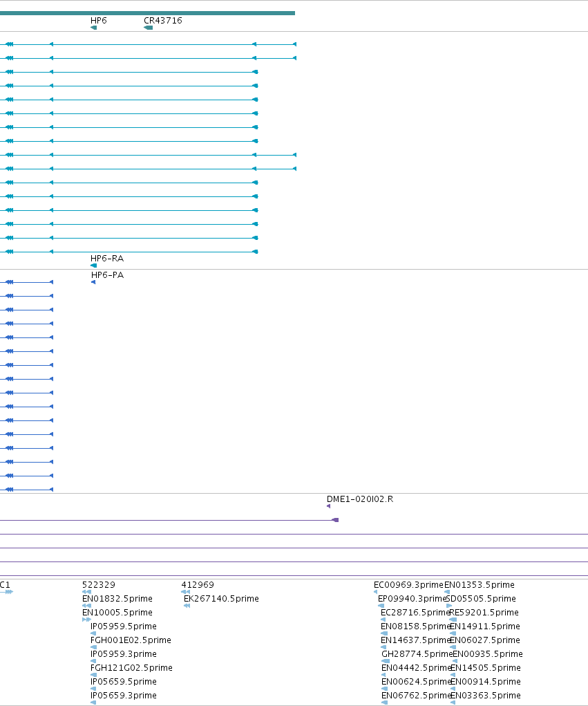Click the DME1-020I02.R label

[360, 499]
